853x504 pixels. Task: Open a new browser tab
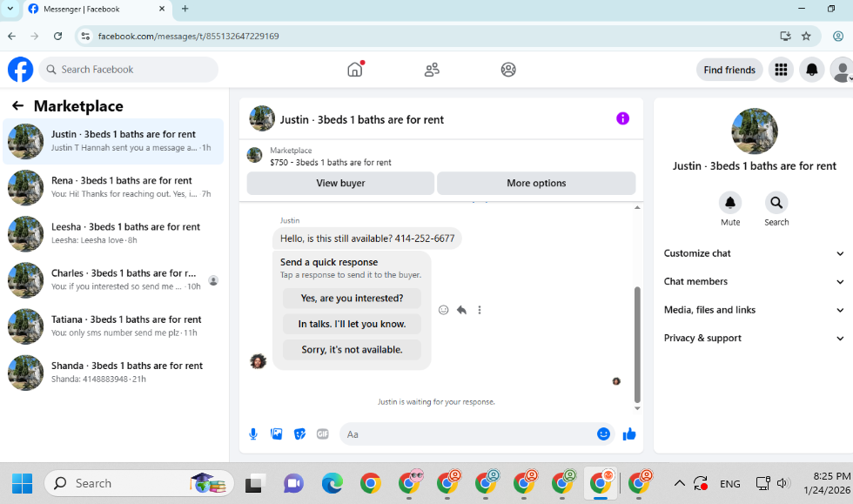[185, 9]
